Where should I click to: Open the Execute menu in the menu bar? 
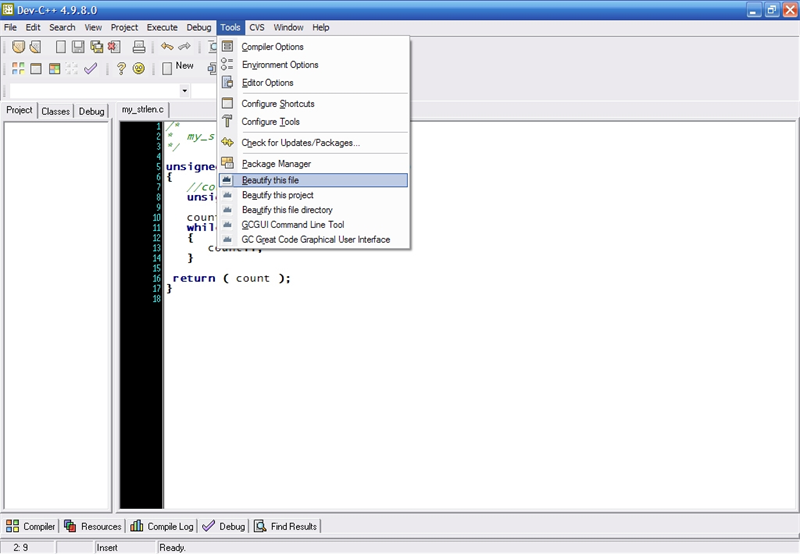click(x=161, y=27)
